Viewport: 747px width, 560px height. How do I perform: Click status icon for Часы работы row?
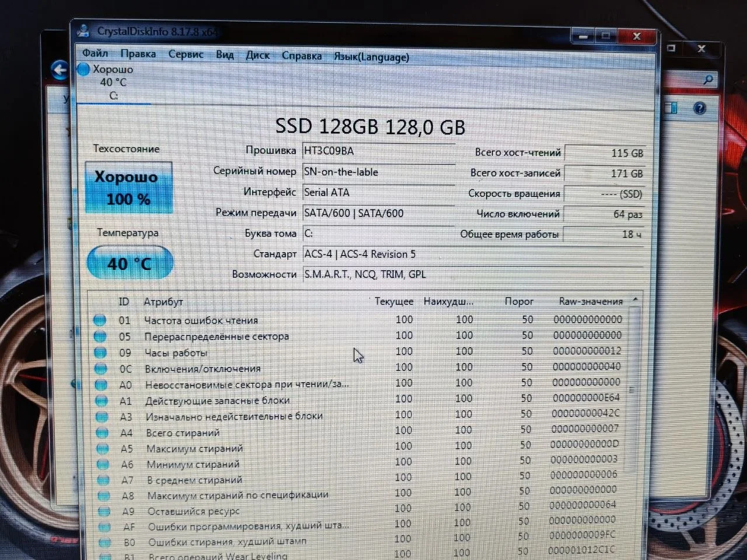(x=100, y=353)
